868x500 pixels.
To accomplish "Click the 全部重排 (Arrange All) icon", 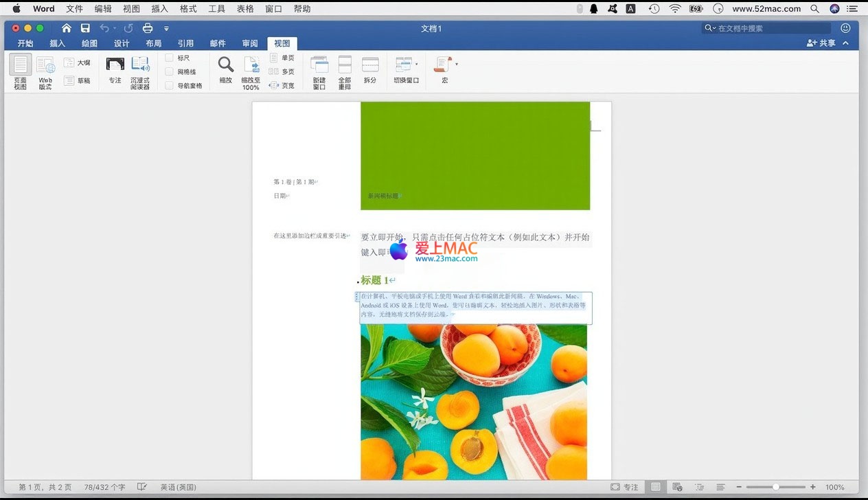I will click(x=345, y=65).
